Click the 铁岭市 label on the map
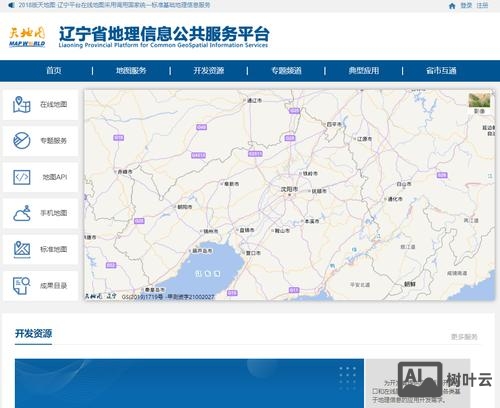Image resolution: width=500 pixels, height=408 pixels. [310, 173]
